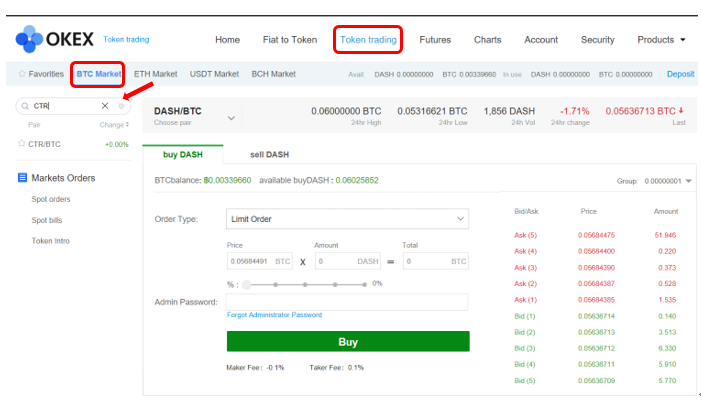This screenshot has height=401, width=701.
Task: Click the percentage slider handle
Action: click(246, 284)
